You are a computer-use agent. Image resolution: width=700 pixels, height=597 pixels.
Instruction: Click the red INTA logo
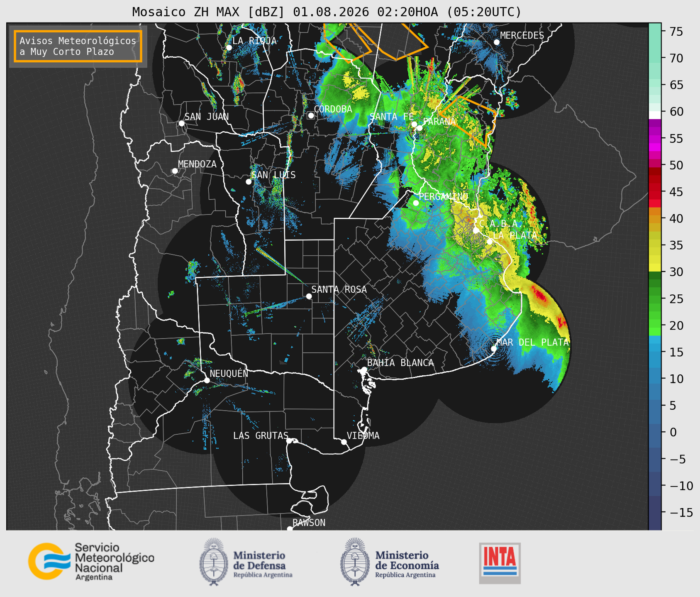pos(500,563)
